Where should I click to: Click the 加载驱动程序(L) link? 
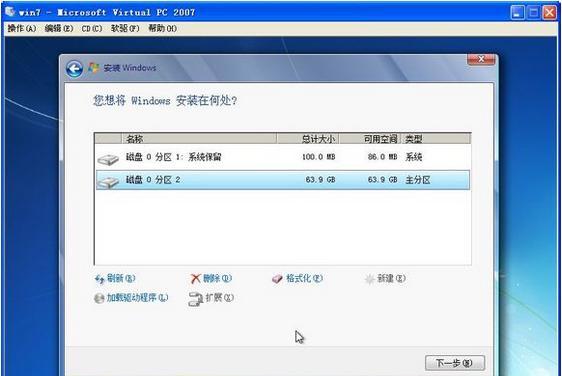click(137, 298)
